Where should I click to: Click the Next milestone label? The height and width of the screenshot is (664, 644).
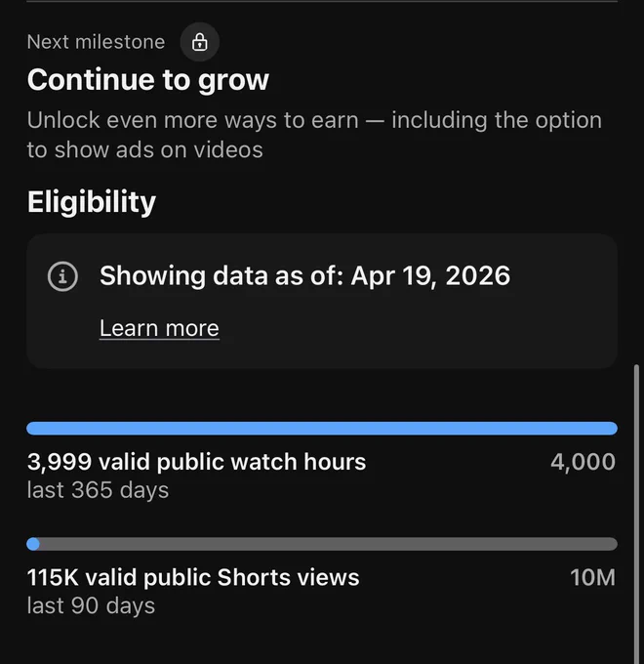tap(96, 42)
